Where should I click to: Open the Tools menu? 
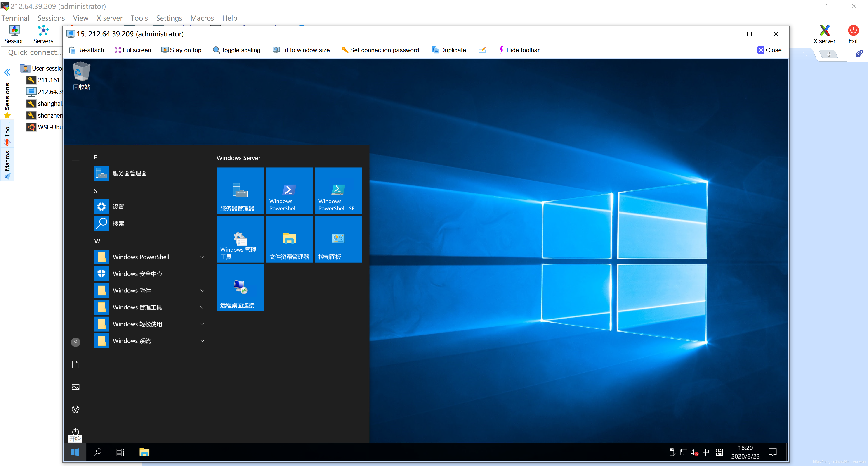[139, 18]
